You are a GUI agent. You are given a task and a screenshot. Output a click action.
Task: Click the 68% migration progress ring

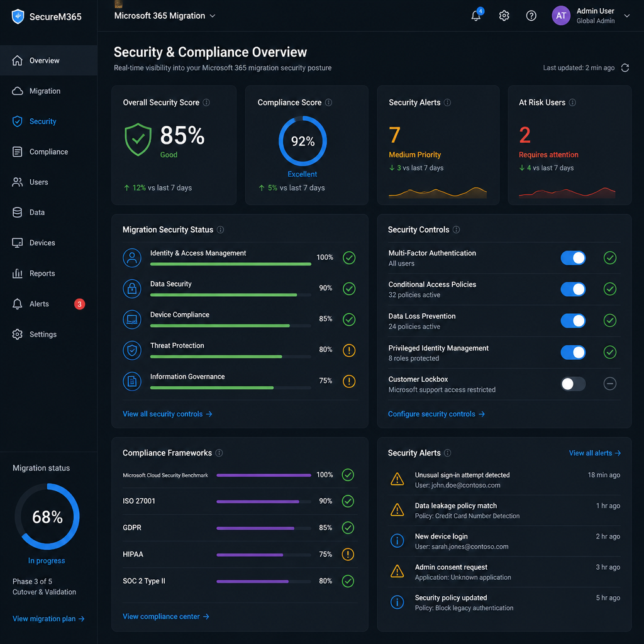pyautogui.click(x=47, y=516)
